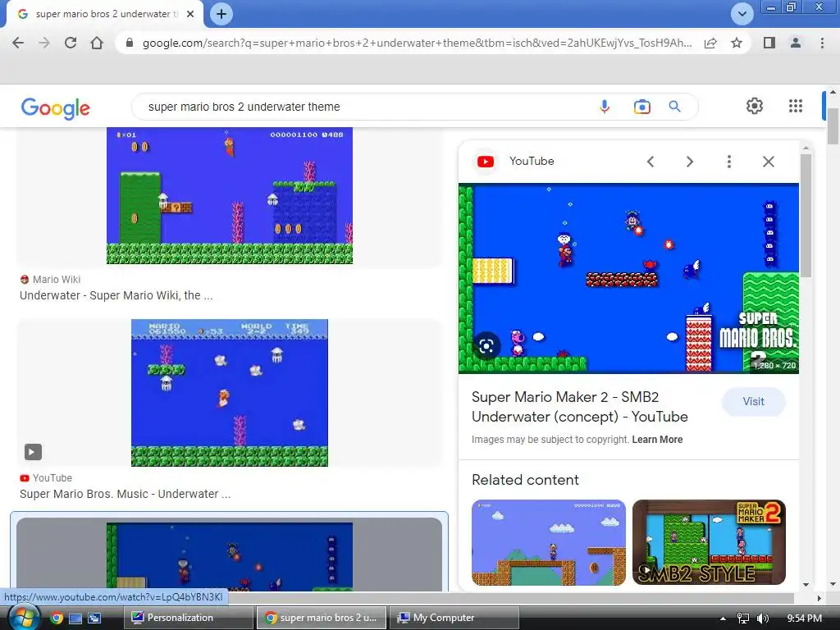
Task: Reload the current page
Action: tap(71, 43)
